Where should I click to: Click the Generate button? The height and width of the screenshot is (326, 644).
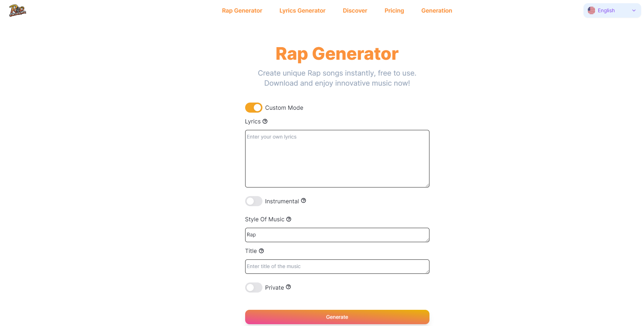click(337, 317)
